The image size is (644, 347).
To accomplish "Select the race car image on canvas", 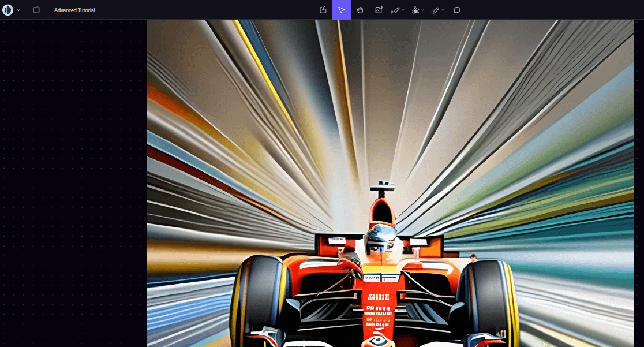I will click(x=390, y=184).
